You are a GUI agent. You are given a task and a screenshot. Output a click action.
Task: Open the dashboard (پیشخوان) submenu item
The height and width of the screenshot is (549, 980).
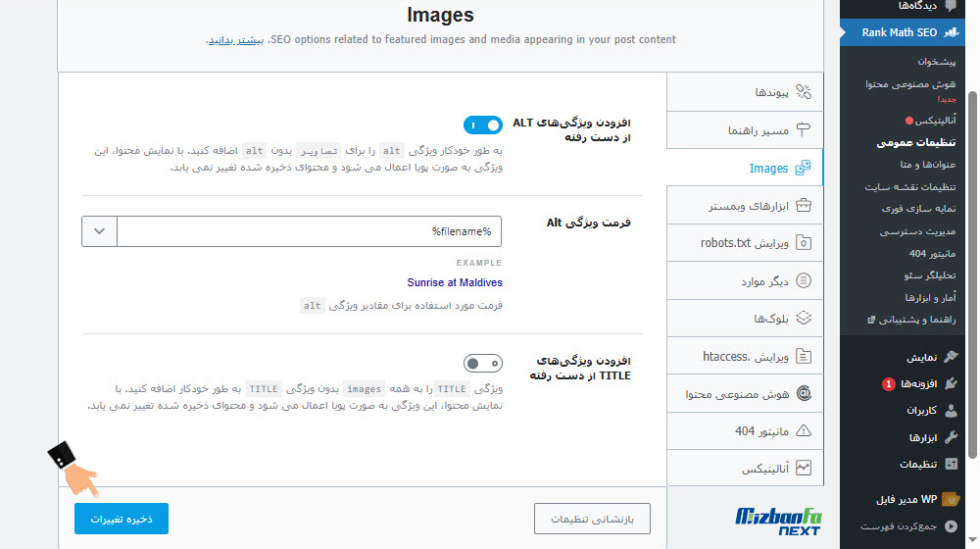(936, 62)
